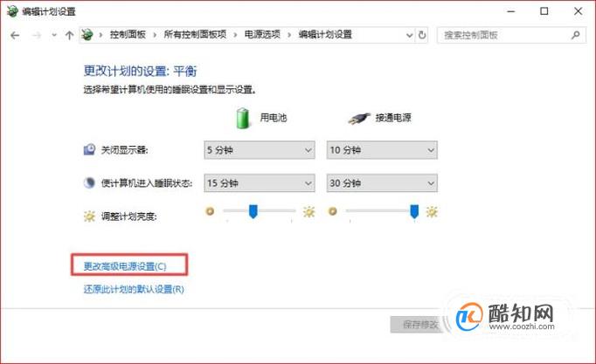Open the 15 分钟 battery sleep dropdown
Image resolution: width=596 pixels, height=364 pixels.
[260, 183]
